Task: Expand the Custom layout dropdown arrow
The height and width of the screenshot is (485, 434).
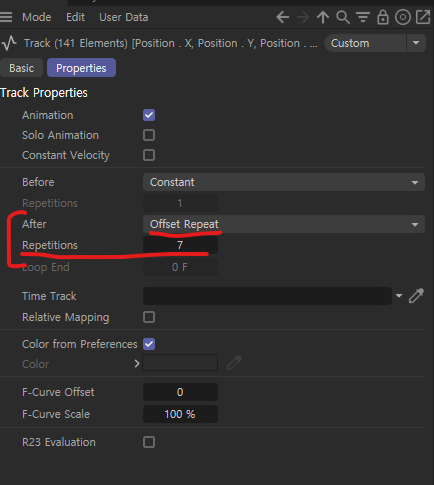Action: pos(416,43)
